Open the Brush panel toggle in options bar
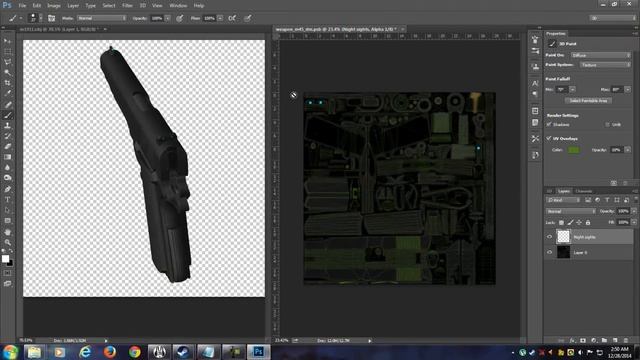Screen dimensions: 640x360 [51, 18]
